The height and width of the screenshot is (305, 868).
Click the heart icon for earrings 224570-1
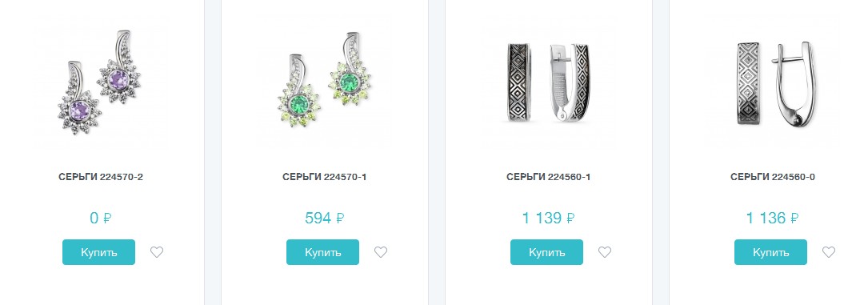[381, 252]
